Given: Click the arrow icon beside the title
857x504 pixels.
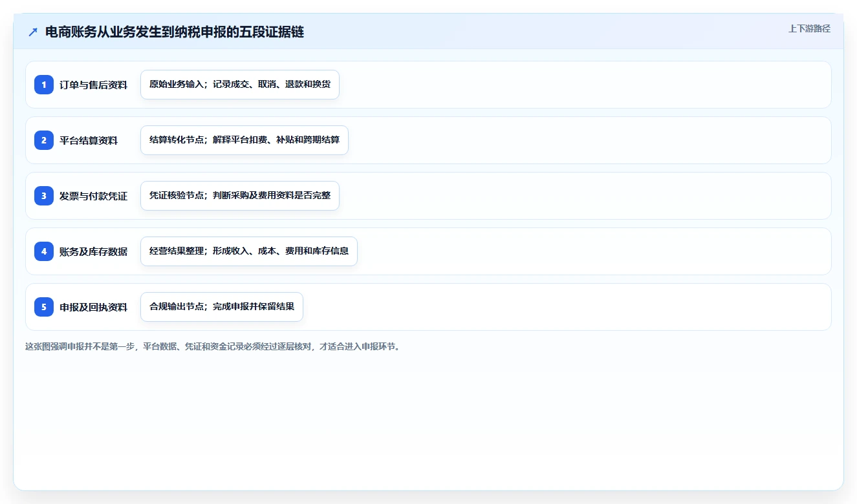Looking at the screenshot, I should (x=33, y=32).
